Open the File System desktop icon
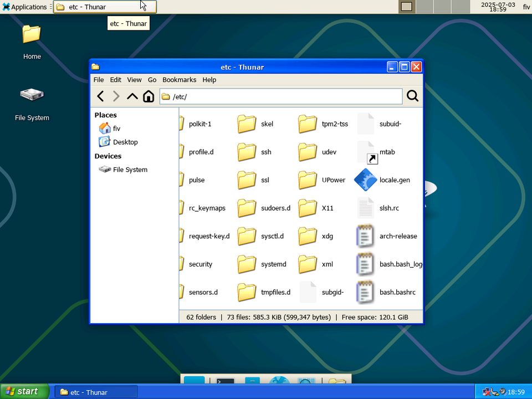Viewport: 532px width, 399px height. [x=32, y=94]
